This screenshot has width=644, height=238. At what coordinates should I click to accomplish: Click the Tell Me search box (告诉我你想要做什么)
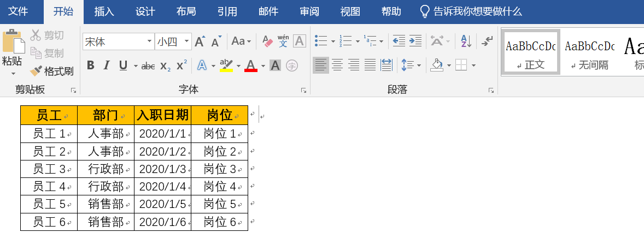pyautogui.click(x=471, y=11)
